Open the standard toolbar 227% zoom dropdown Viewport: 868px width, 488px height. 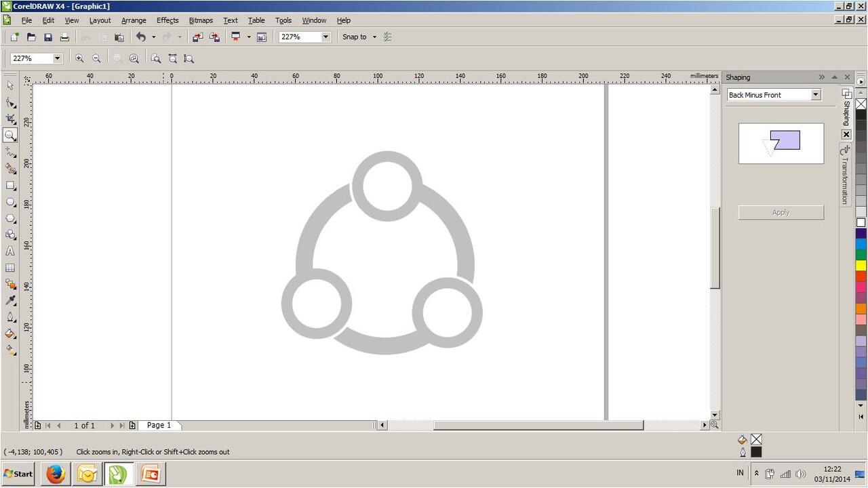coord(325,37)
